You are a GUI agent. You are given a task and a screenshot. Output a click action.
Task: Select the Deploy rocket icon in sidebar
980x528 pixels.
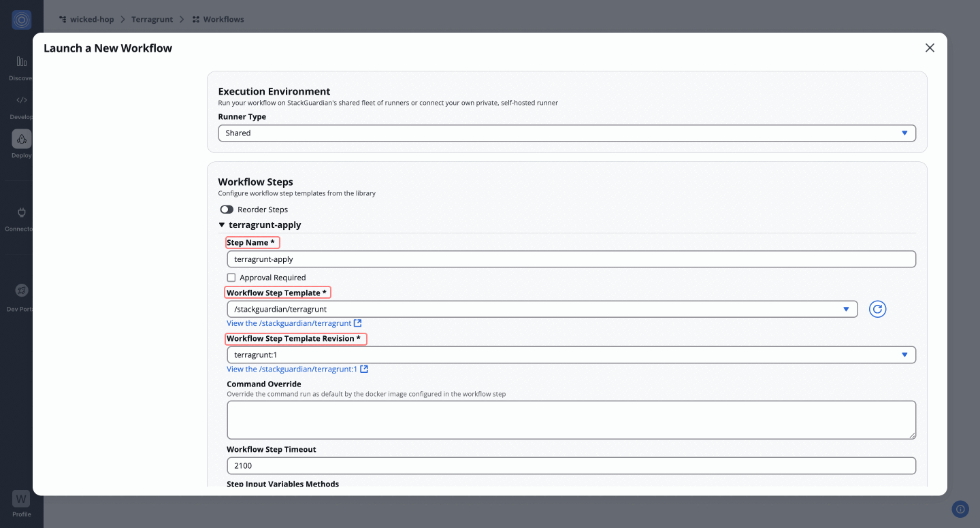pyautogui.click(x=22, y=139)
